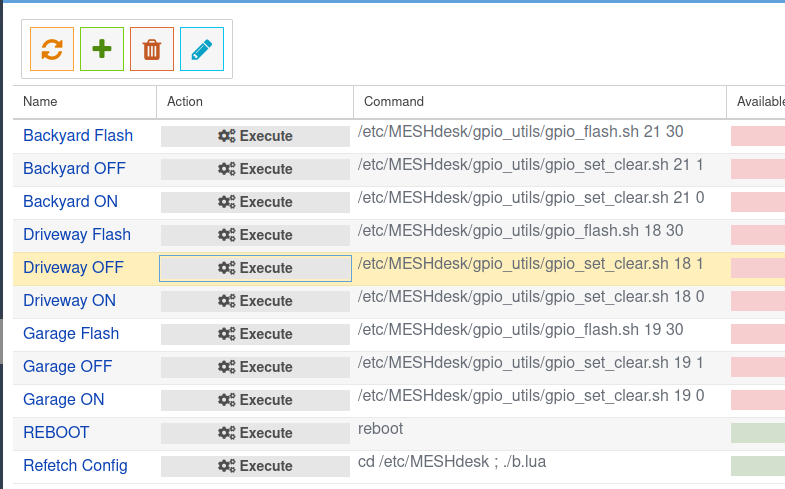Select the Backyard ON row name
Screen dimensions: 785x489
pyautogui.click(x=70, y=202)
